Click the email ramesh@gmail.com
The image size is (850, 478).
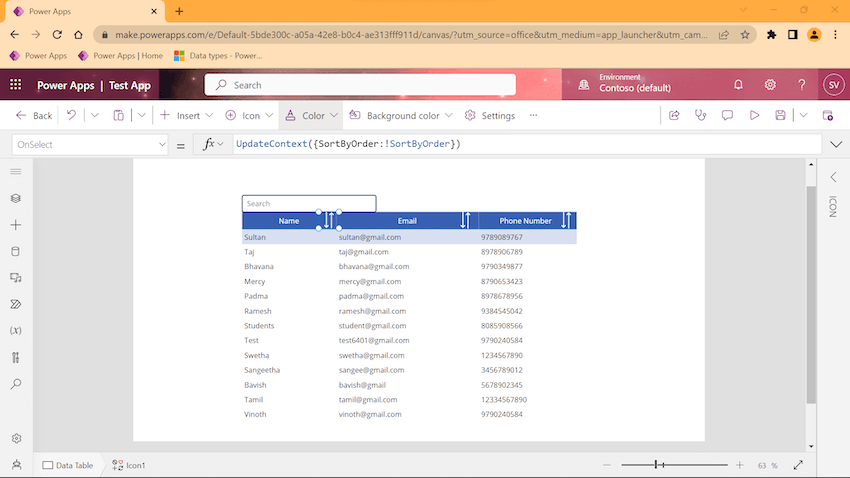coord(372,311)
